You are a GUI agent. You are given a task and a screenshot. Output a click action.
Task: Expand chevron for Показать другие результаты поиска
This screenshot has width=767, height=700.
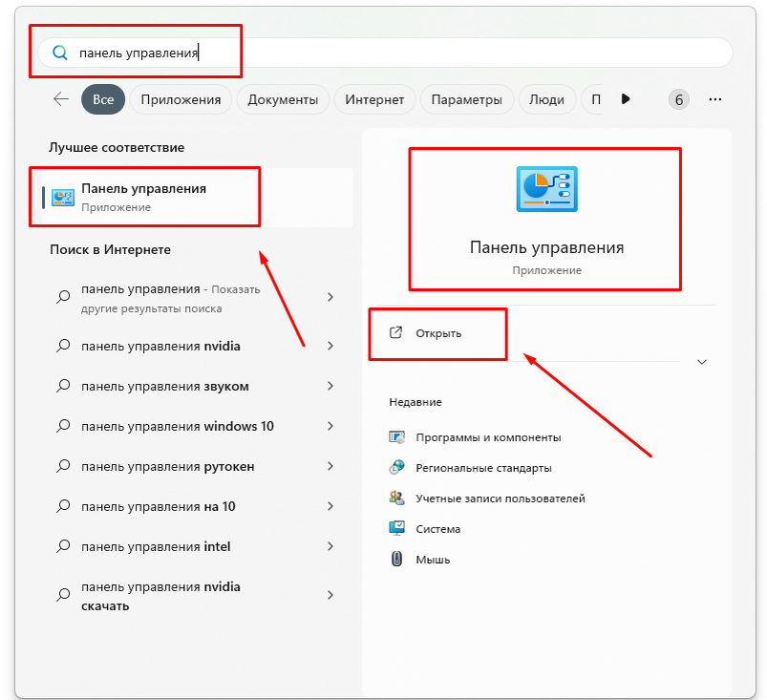[x=330, y=297]
